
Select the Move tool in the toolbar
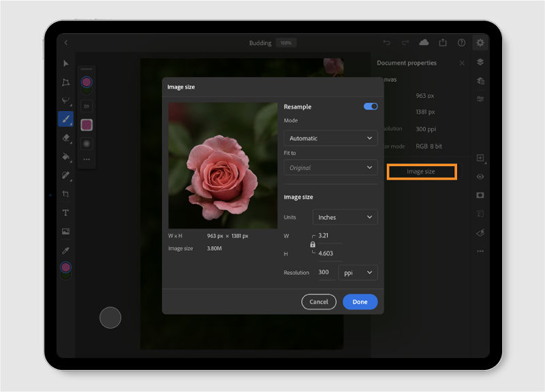click(65, 63)
